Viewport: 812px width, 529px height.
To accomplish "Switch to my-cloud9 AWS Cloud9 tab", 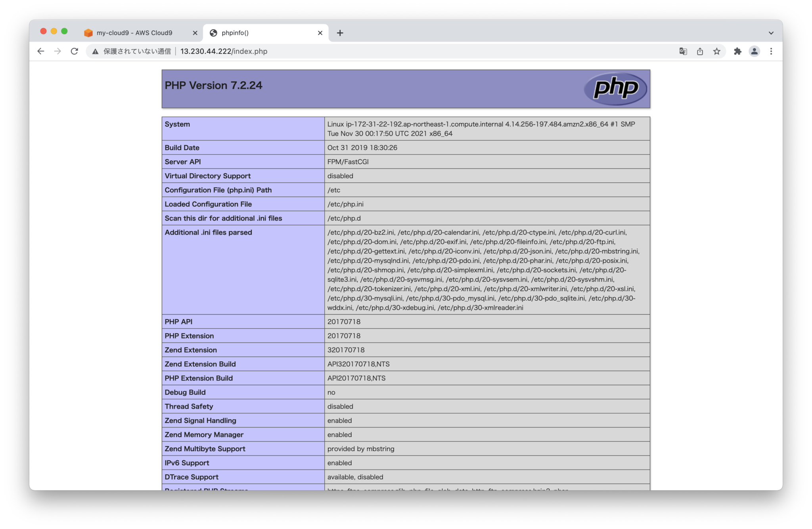I will click(x=135, y=33).
